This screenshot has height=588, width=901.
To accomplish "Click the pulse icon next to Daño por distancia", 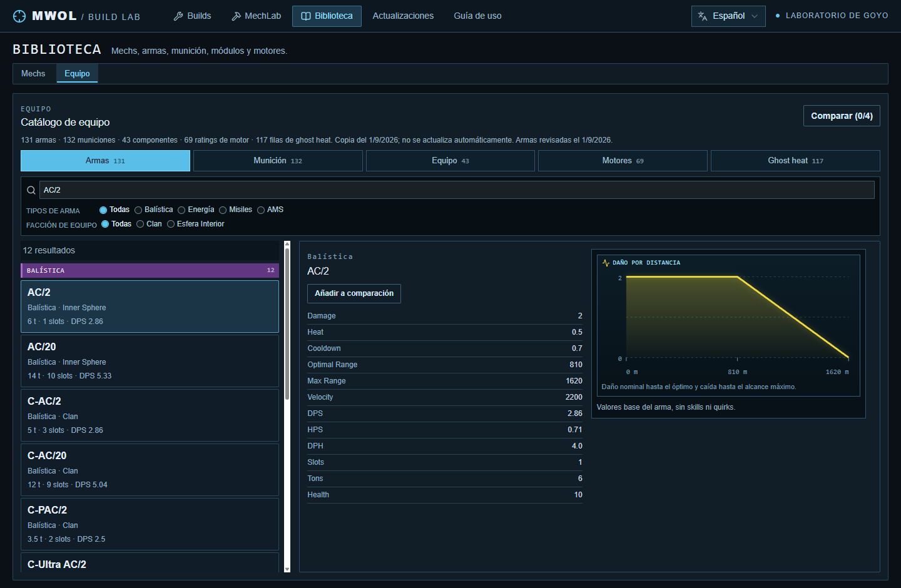I will coord(606,263).
